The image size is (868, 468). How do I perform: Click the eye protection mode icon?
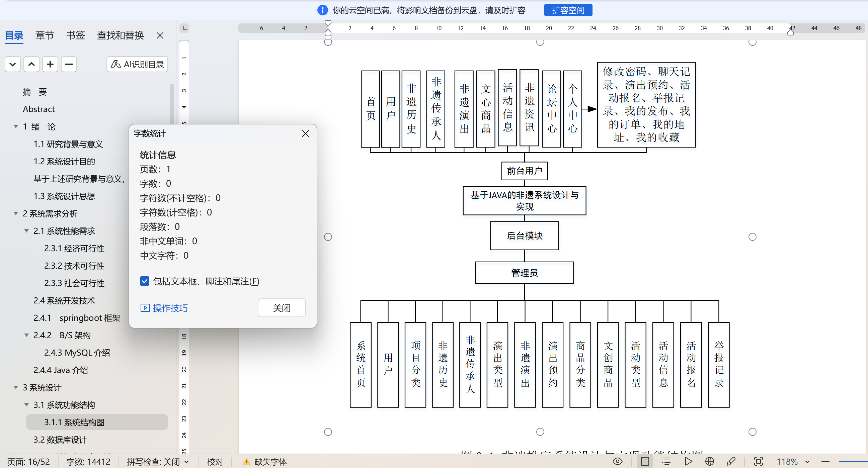click(617, 461)
